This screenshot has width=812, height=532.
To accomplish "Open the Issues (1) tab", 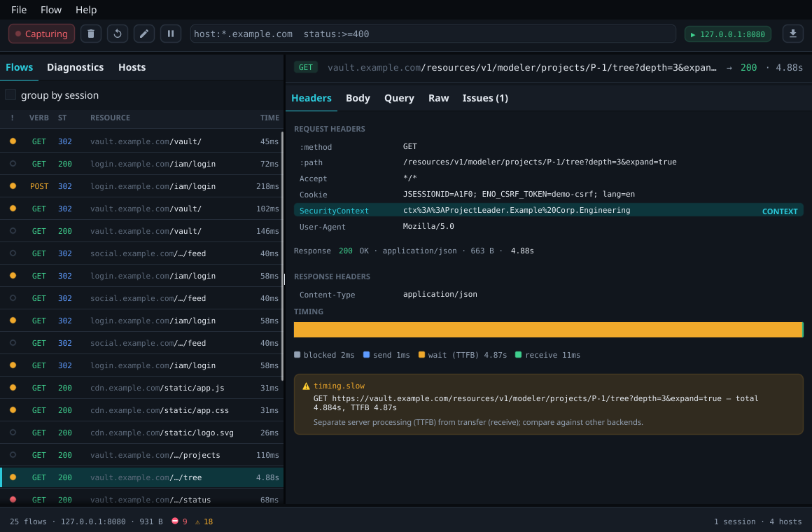I will 485,98.
